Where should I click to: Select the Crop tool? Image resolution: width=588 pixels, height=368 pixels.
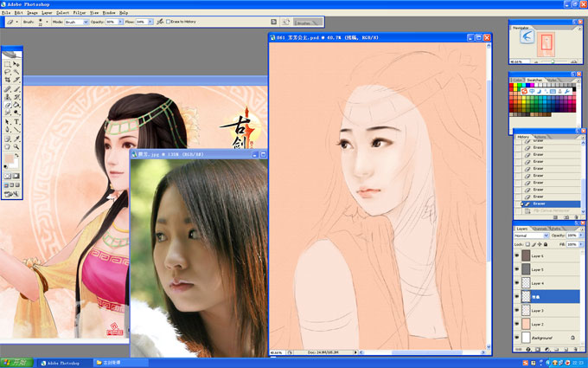pyautogui.click(x=7, y=80)
